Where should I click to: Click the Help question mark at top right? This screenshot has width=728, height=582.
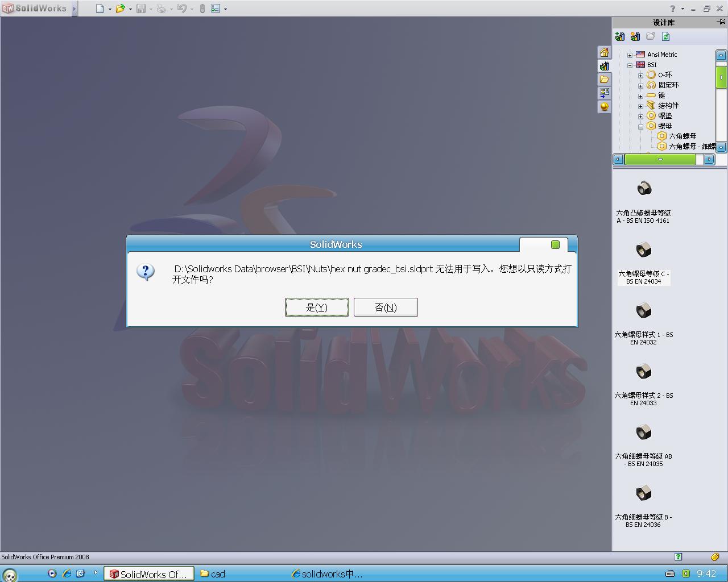tap(673, 9)
